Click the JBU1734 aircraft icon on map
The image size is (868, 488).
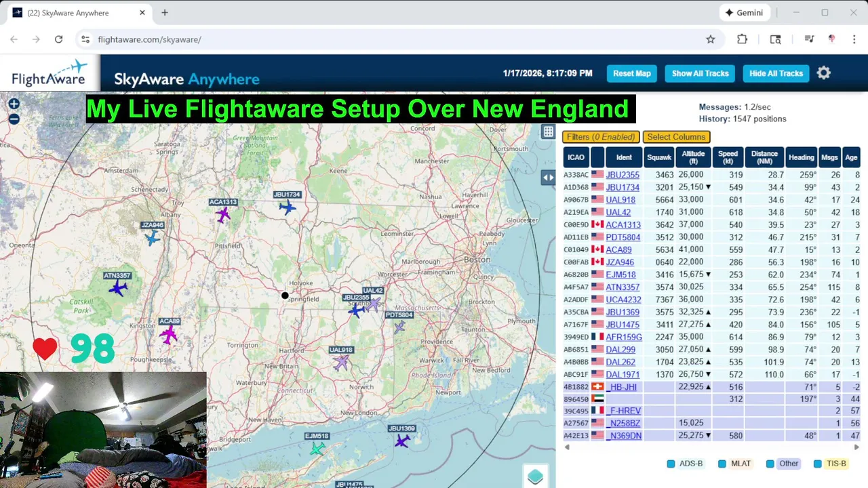click(288, 207)
